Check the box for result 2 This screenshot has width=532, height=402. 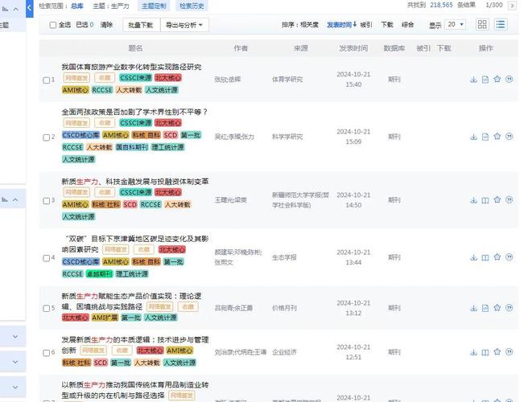point(47,137)
